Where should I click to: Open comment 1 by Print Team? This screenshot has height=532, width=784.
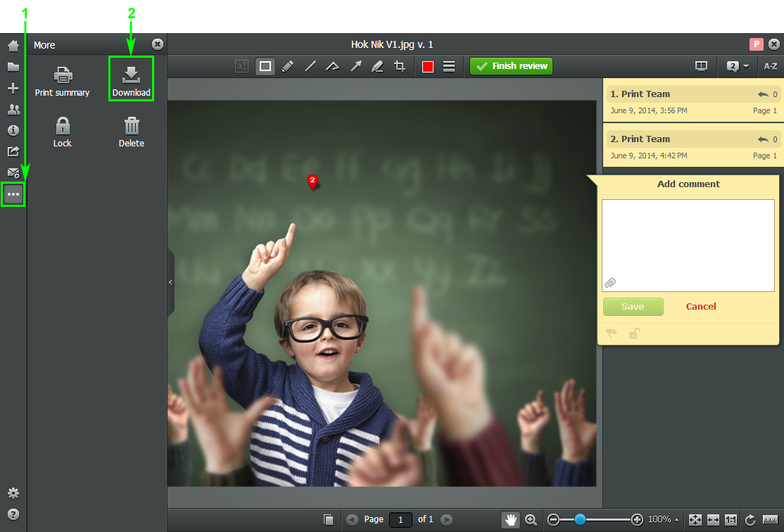[693, 101]
